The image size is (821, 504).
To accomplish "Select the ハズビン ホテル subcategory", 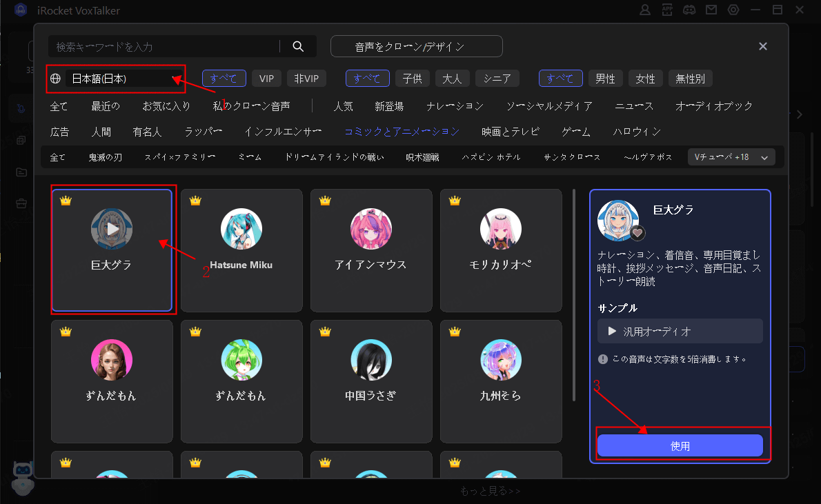I will (x=491, y=157).
